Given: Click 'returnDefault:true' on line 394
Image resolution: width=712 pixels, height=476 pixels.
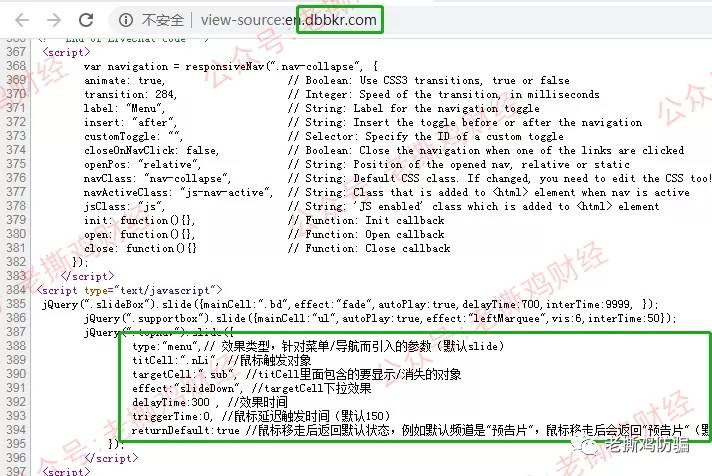Looking at the screenshot, I should click(185, 431).
